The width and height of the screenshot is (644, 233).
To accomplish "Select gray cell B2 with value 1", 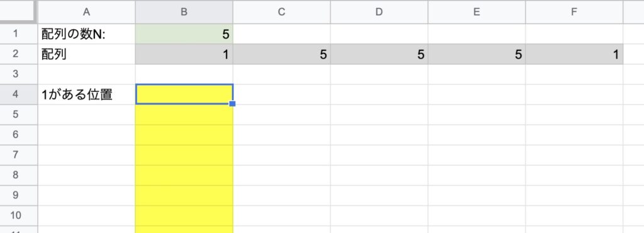I will click(184, 54).
